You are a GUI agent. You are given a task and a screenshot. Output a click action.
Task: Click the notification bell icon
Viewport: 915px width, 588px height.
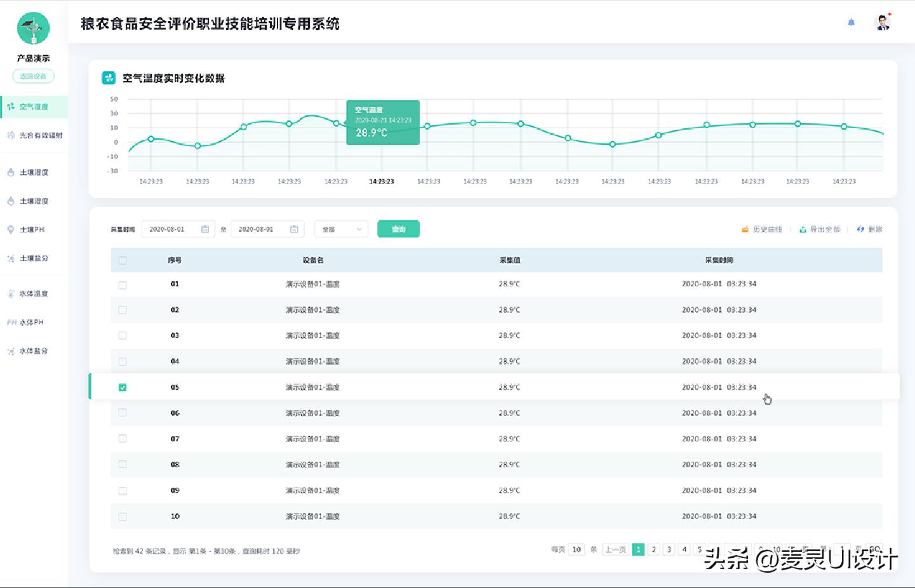[x=851, y=22]
